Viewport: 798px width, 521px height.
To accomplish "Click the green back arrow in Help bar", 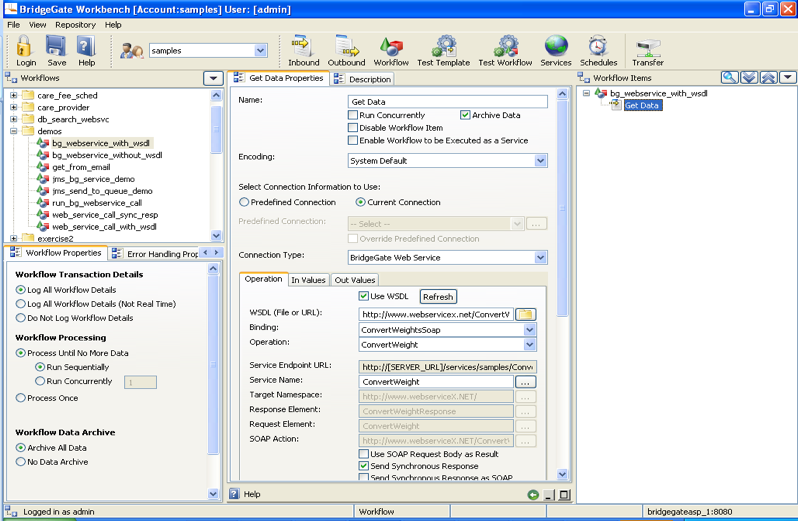I will [533, 495].
